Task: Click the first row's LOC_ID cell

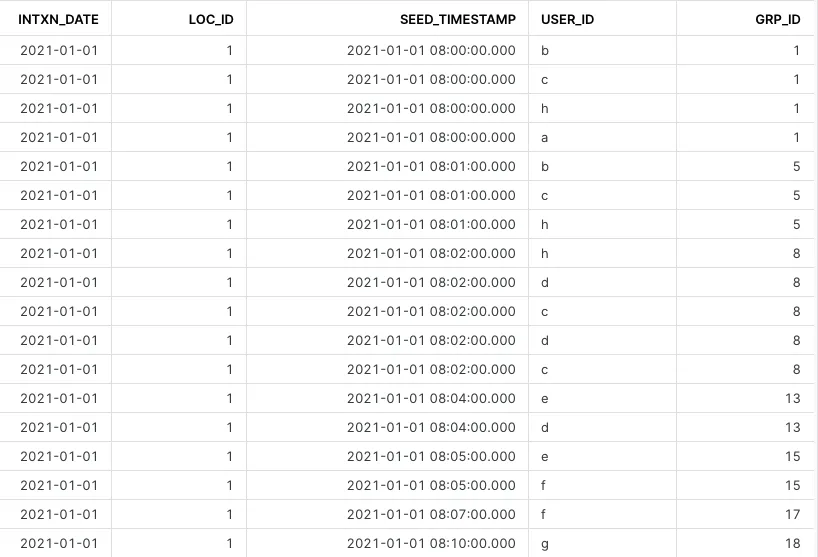Action: (229, 50)
